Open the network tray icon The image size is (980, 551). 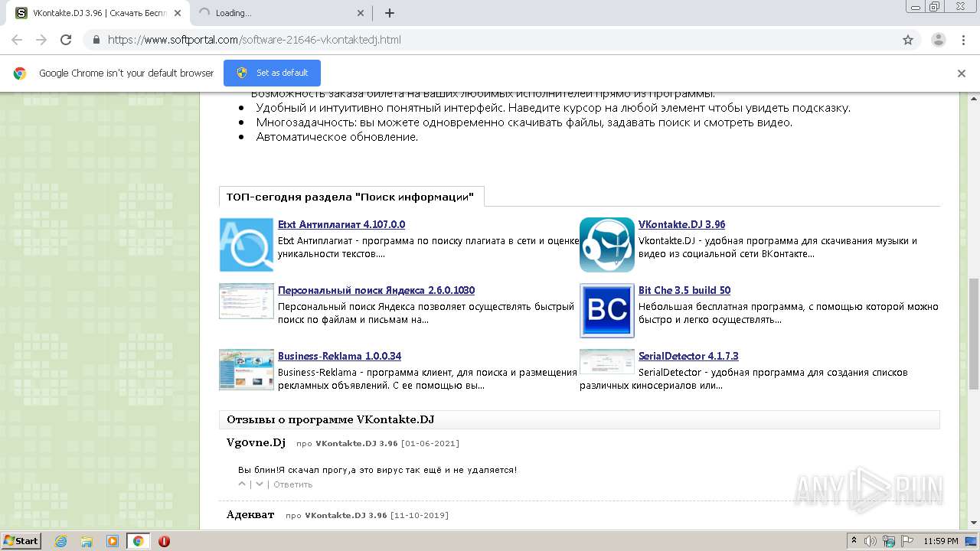click(889, 541)
